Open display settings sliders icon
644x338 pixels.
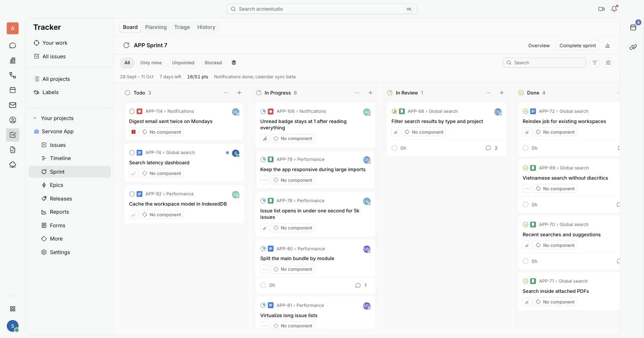point(608,63)
